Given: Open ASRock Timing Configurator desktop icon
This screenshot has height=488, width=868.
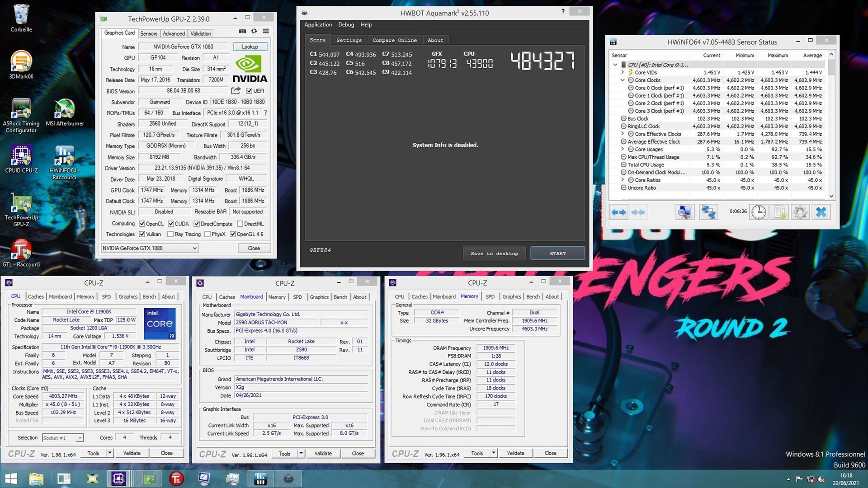Looking at the screenshot, I should (x=21, y=116).
